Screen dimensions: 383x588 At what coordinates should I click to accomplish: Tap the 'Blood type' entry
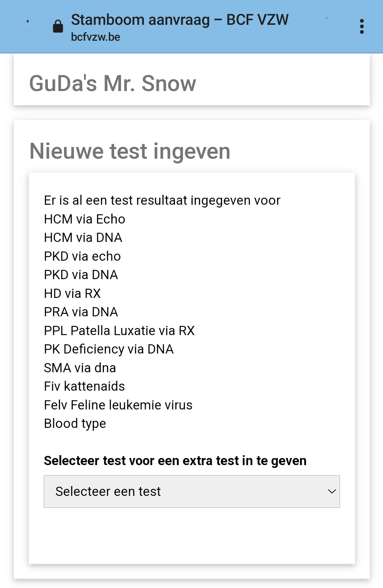[x=75, y=424]
